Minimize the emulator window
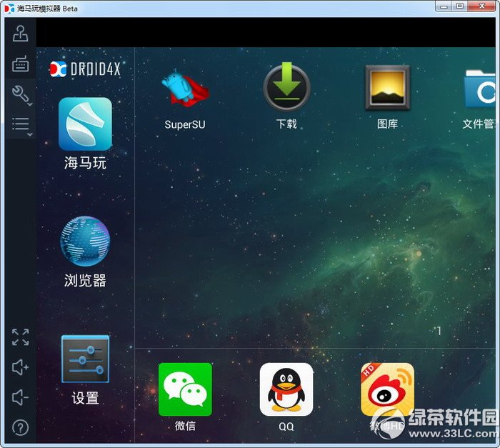Screen dimensions: 500x448 pyautogui.click(x=444, y=6)
